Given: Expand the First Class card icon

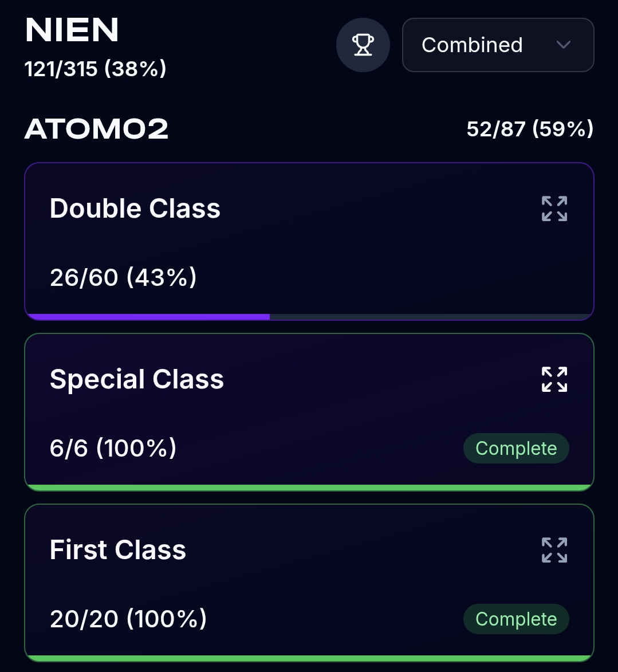Looking at the screenshot, I should [x=554, y=550].
